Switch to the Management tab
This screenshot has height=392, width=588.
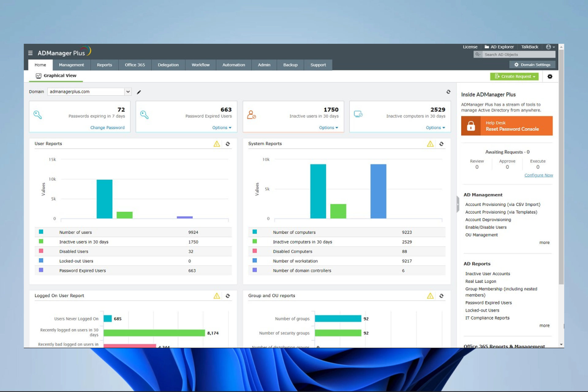71,65
